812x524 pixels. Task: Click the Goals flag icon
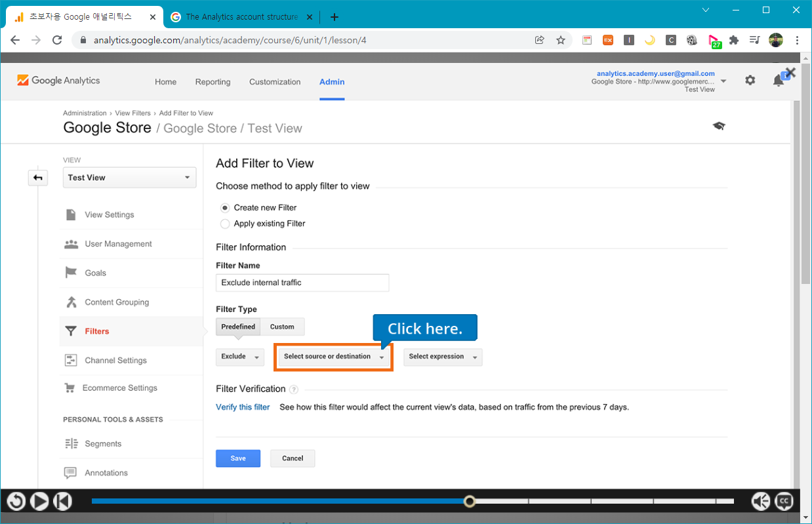71,273
